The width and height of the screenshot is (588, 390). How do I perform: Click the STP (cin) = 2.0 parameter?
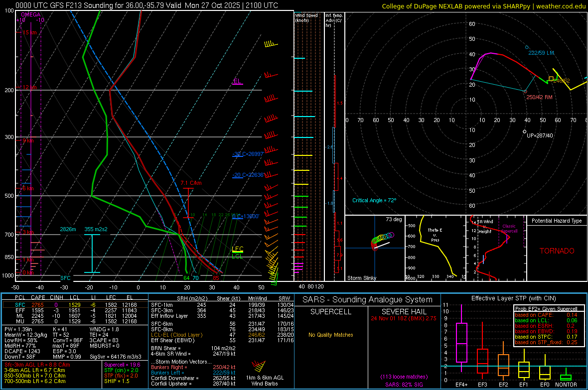pos(121,370)
